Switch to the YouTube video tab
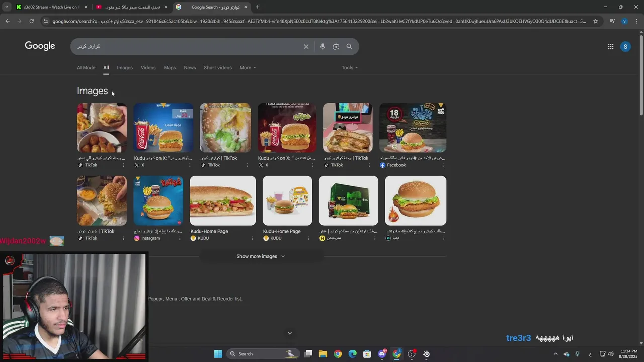The height and width of the screenshot is (362, 644). (x=131, y=7)
